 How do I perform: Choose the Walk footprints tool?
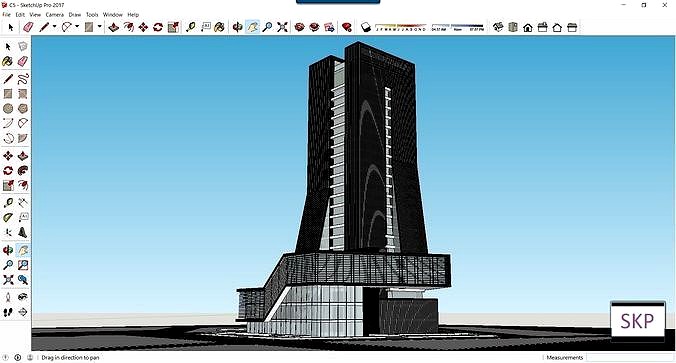(x=8, y=312)
